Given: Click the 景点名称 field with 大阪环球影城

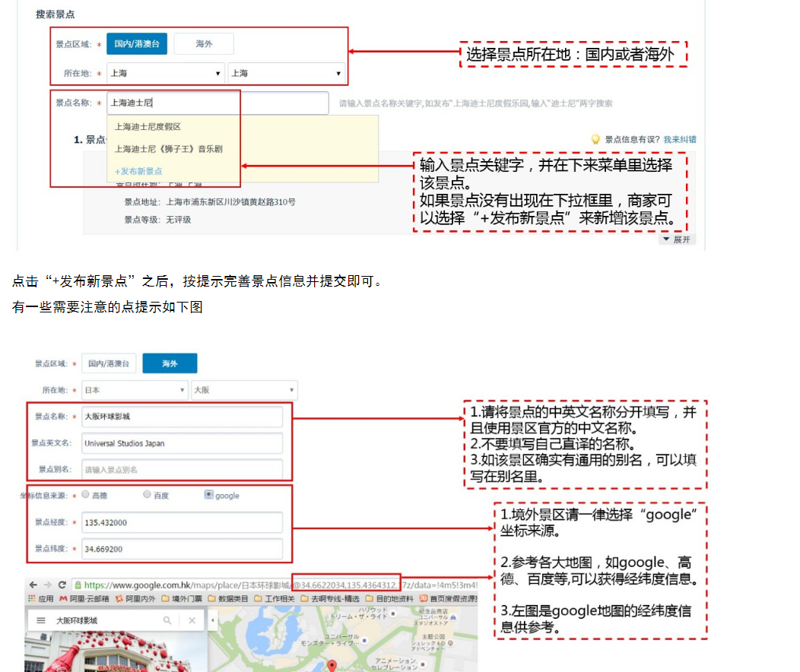Looking at the screenshot, I should tap(183, 417).
